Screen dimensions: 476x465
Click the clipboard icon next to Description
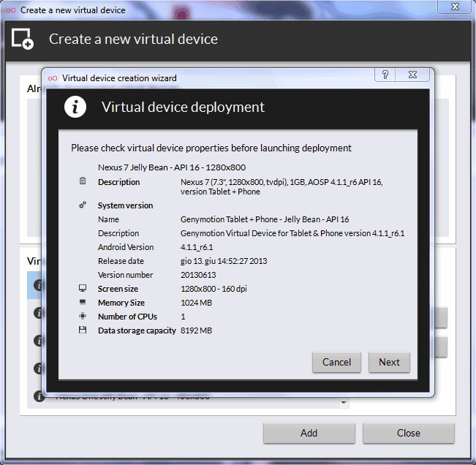pos(83,181)
